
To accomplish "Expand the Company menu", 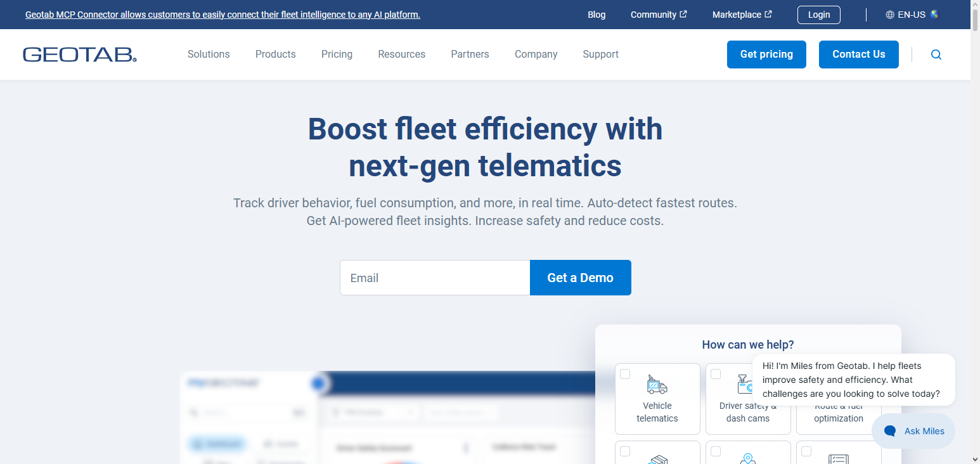I will point(536,55).
